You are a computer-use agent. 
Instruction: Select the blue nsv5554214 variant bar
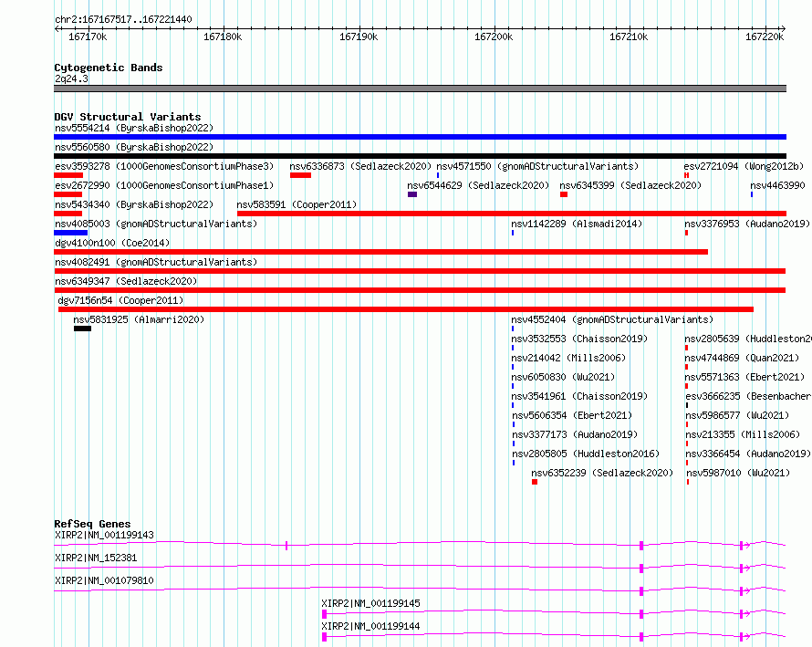coord(420,137)
